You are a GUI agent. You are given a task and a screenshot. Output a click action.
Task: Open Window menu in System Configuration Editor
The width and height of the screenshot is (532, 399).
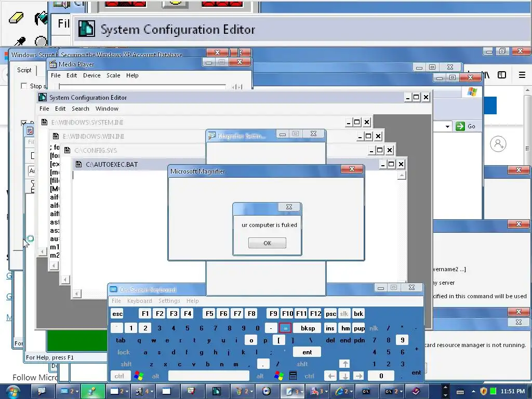point(107,109)
